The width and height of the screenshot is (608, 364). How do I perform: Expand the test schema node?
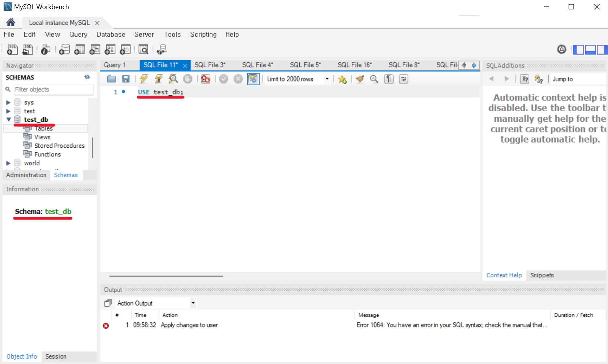8,111
